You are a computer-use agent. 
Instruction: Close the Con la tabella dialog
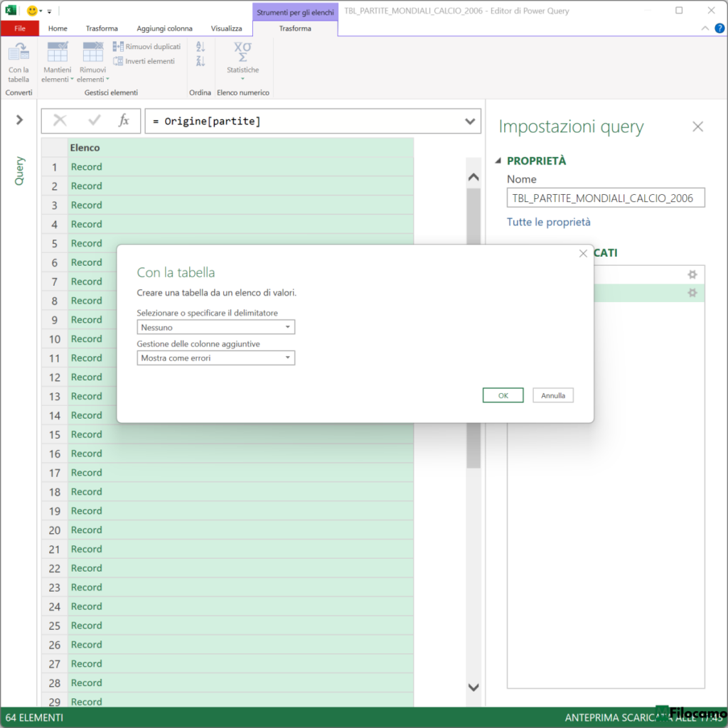pos(583,254)
